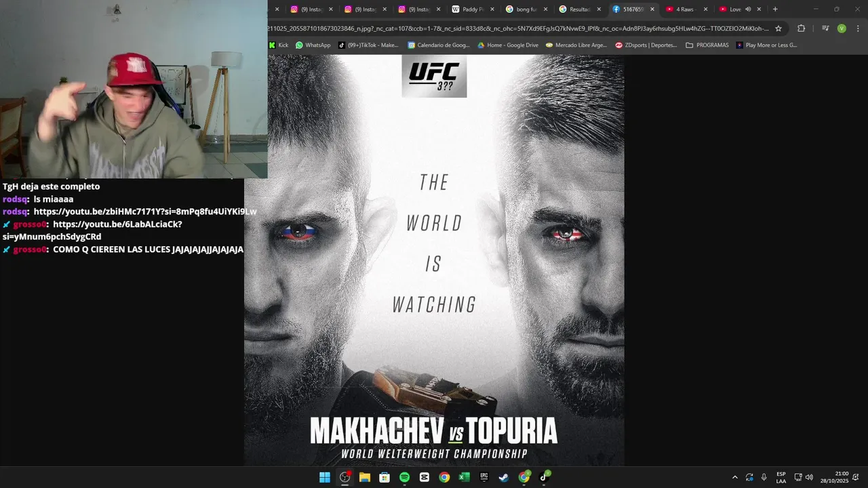This screenshot has width=868, height=488.
Task: Show hidden system tray icons
Action: pyautogui.click(x=734, y=477)
